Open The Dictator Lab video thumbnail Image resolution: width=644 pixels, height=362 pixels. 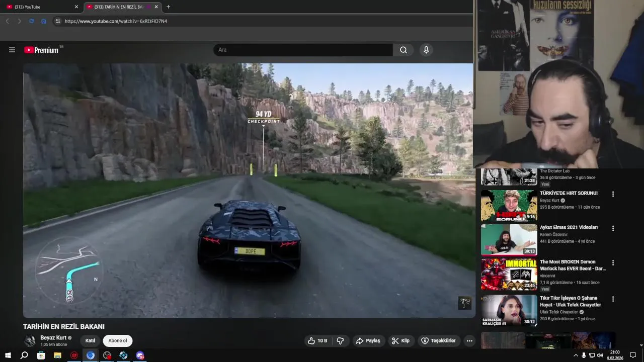[x=509, y=177]
